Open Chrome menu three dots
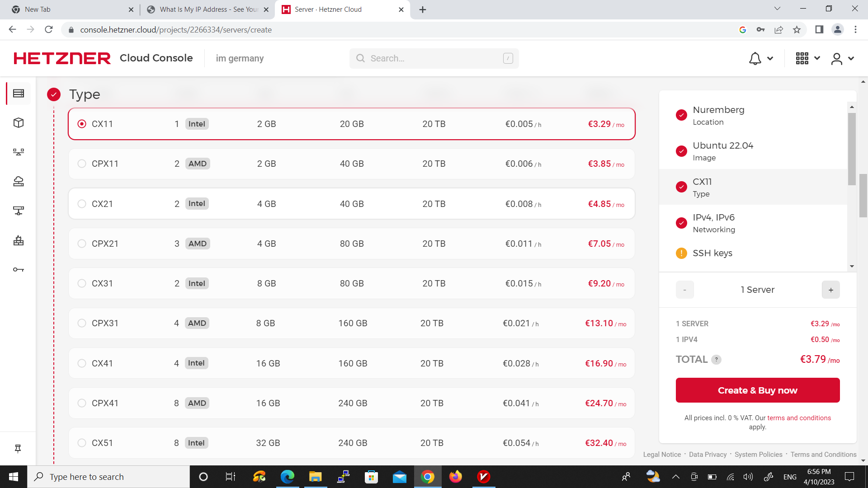868x488 pixels. 855,29
